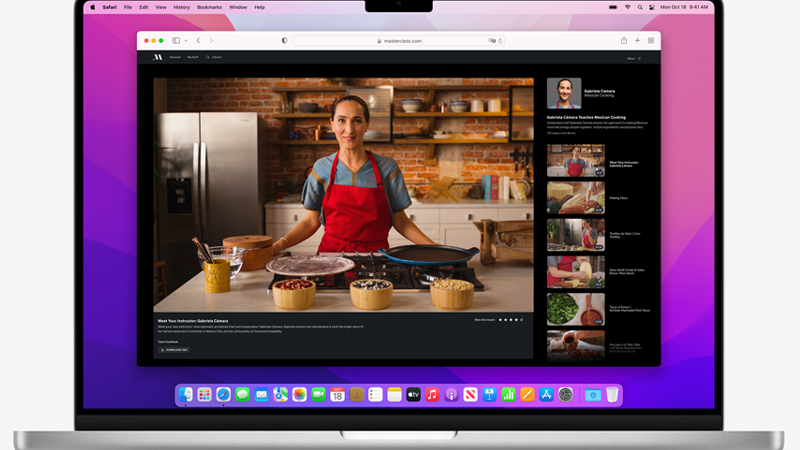The height and width of the screenshot is (450, 800).
Task: Go back with Safari's back arrow
Action: [x=198, y=40]
